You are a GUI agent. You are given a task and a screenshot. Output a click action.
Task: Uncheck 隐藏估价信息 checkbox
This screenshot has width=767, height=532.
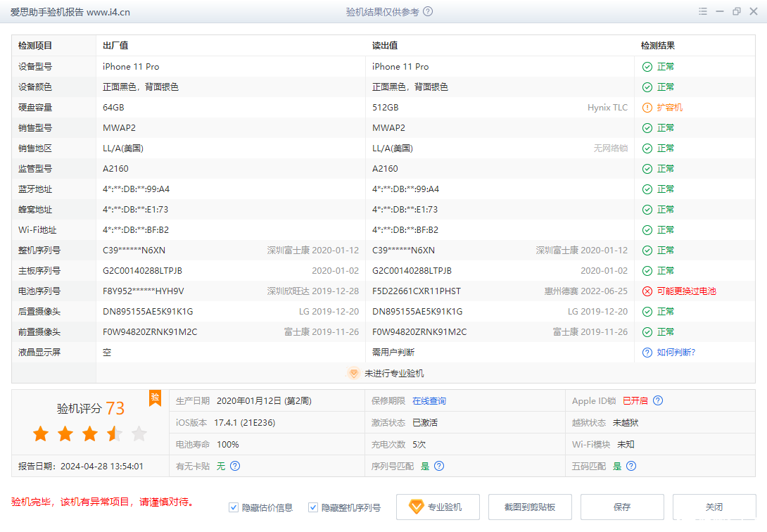coord(234,507)
